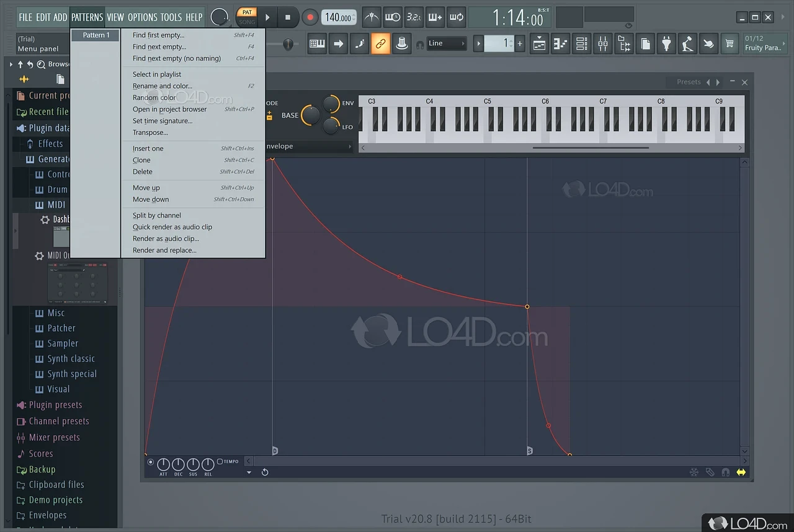Switch to Song mode with SONG
The height and width of the screenshot is (532, 794).
247,22
